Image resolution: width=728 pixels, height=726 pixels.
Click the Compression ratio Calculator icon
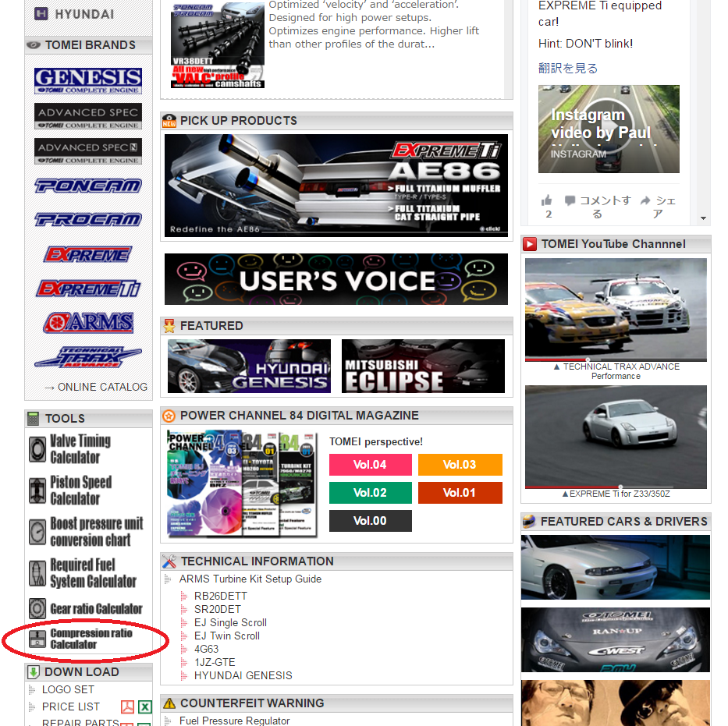click(x=37, y=639)
